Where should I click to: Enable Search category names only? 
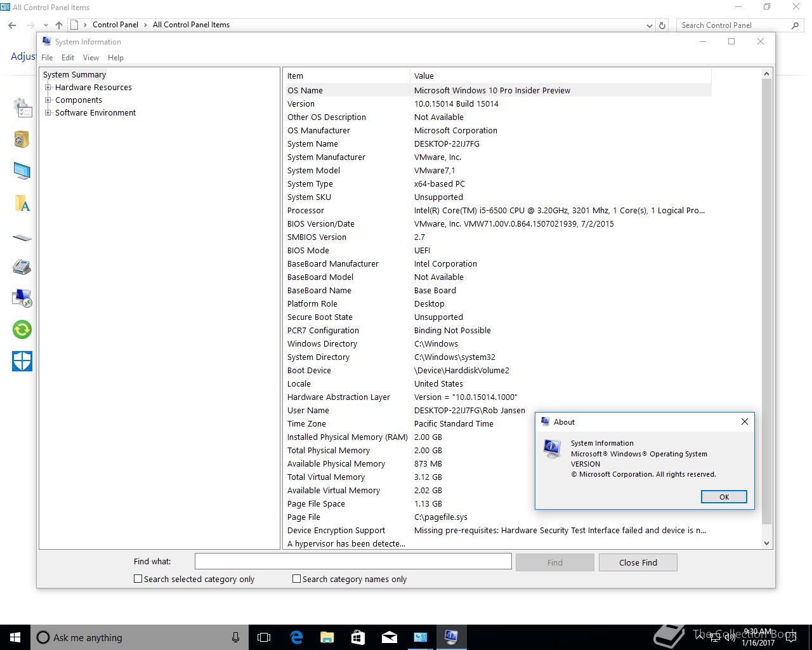pyautogui.click(x=296, y=579)
